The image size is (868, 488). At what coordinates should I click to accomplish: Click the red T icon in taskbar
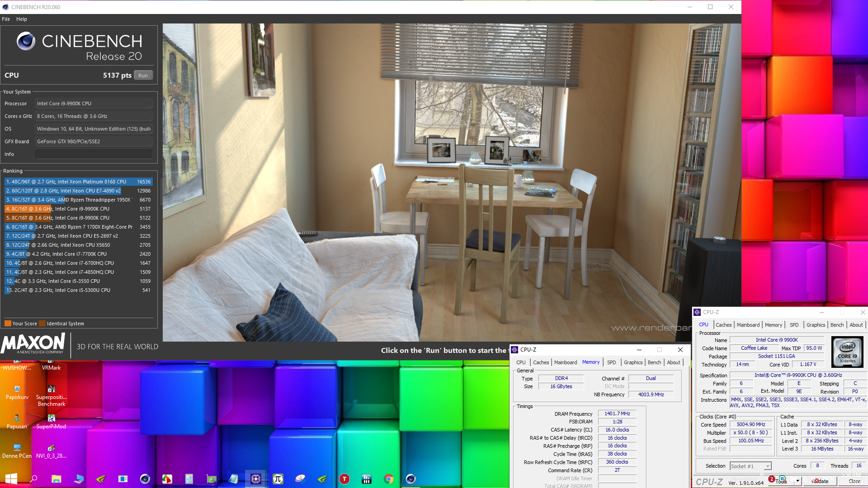[344, 479]
